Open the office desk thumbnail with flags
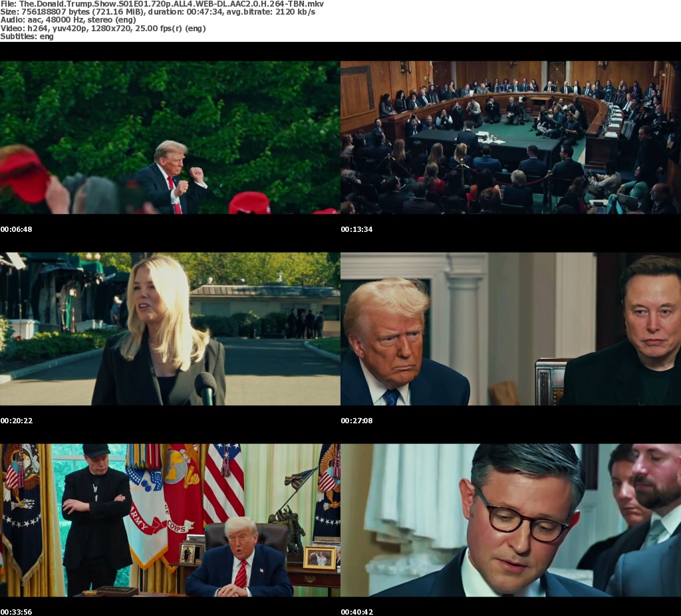Image resolution: width=681 pixels, height=616 pixels. (170, 520)
